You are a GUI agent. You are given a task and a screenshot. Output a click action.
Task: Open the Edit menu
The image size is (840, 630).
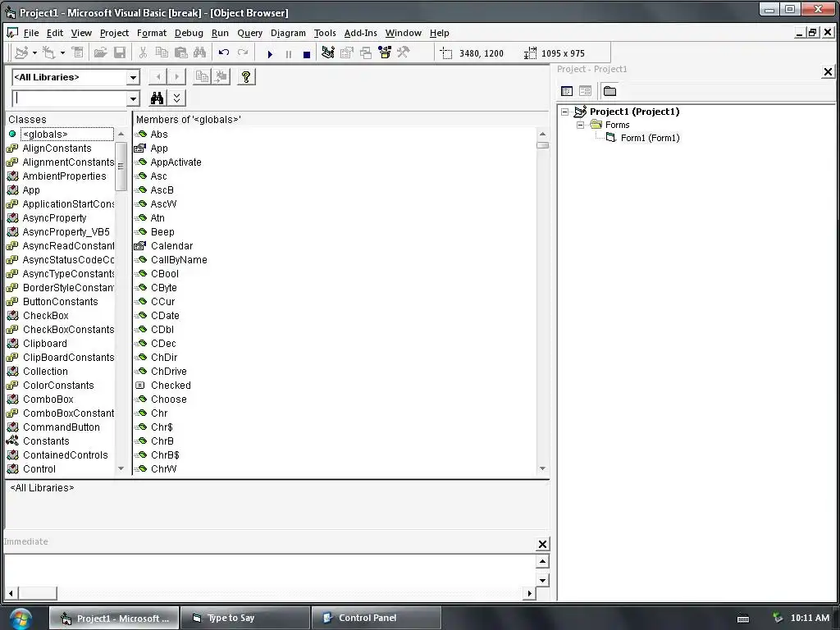point(55,33)
